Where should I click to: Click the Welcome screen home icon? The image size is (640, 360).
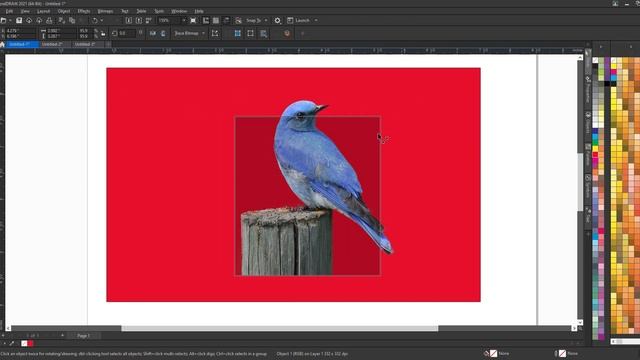tap(2, 44)
